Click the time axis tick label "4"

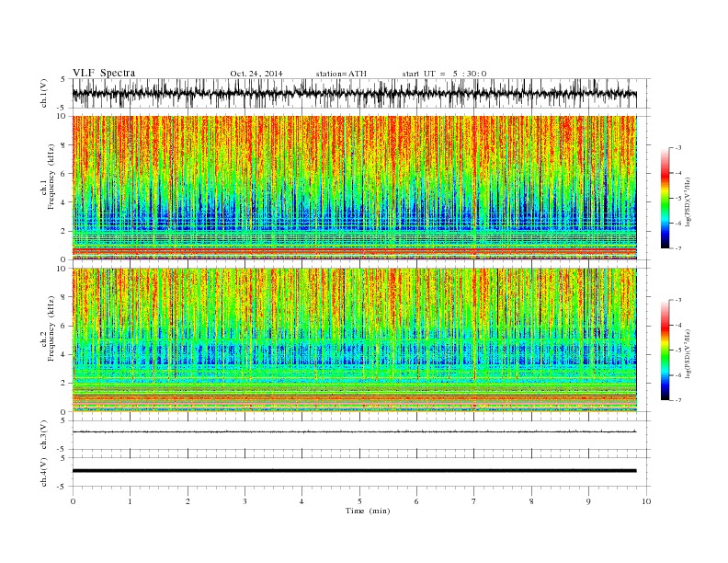click(x=302, y=501)
